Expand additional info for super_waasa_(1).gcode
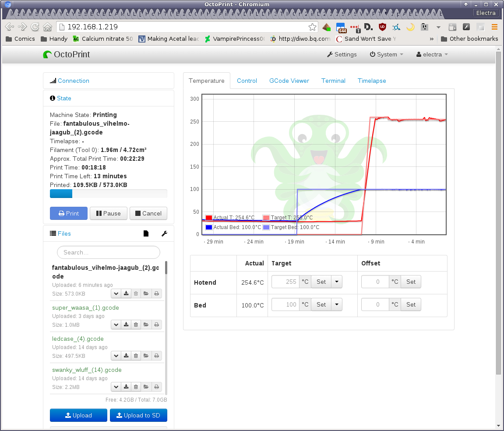Screen dimensions: 504x431 (116, 325)
